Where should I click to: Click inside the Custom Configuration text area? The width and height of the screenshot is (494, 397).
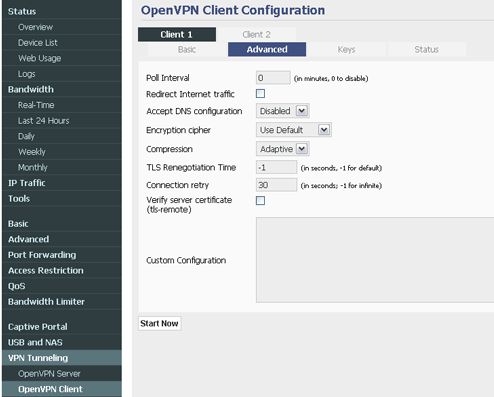point(375,260)
